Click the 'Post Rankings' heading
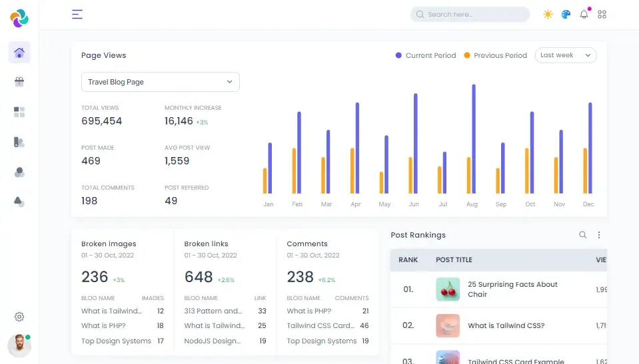Viewport: 639px width, 364px height. click(x=418, y=235)
